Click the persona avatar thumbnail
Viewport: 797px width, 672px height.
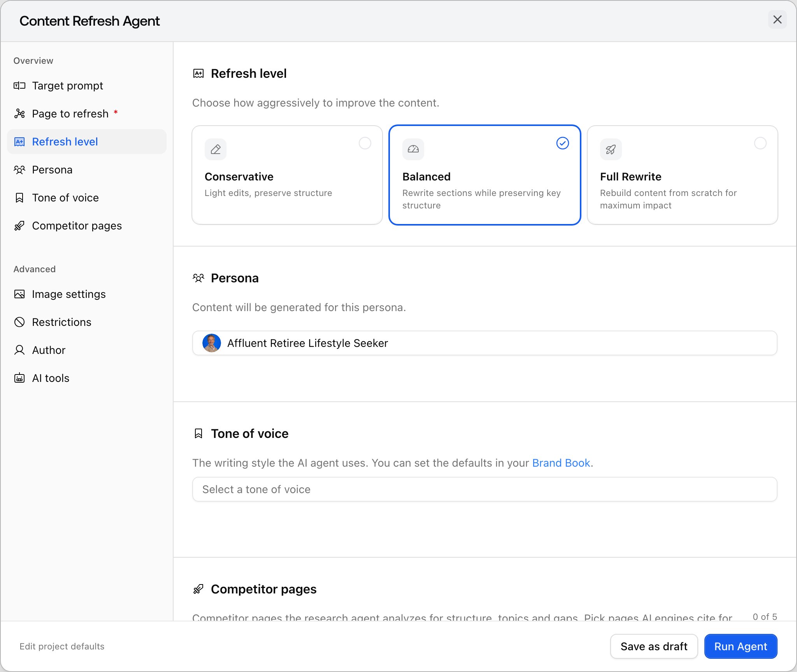coord(212,343)
